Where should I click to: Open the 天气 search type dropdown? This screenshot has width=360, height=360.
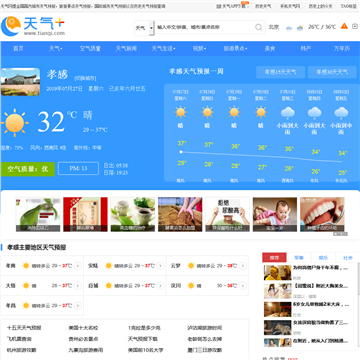pos(144,28)
